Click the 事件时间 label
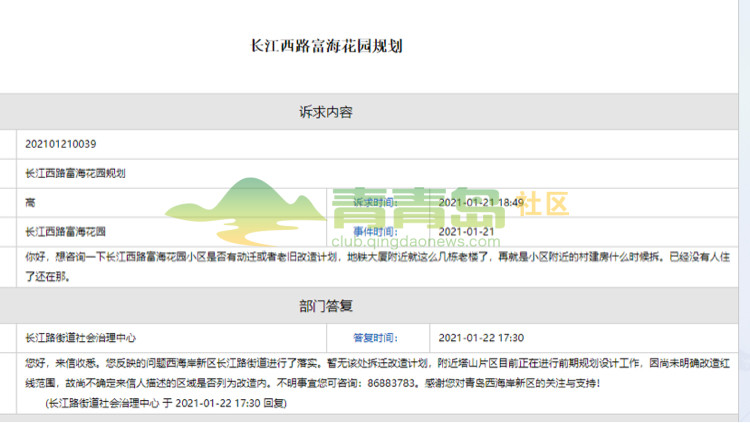This screenshot has width=750, height=423. (375, 232)
